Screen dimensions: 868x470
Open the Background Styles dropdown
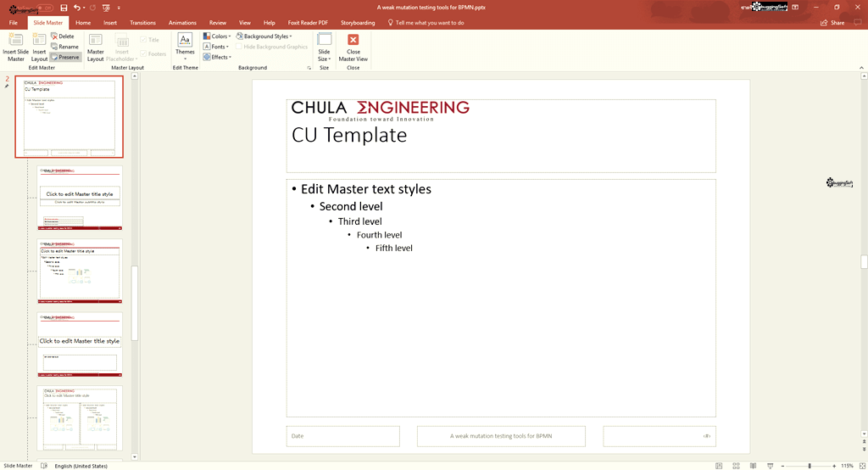(264, 36)
